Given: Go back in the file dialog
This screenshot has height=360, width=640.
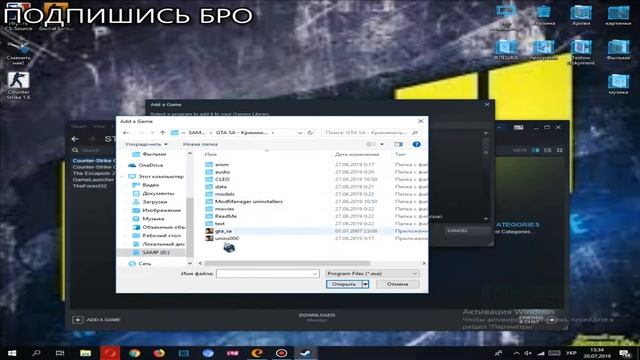Looking at the screenshot, I should tap(126, 133).
